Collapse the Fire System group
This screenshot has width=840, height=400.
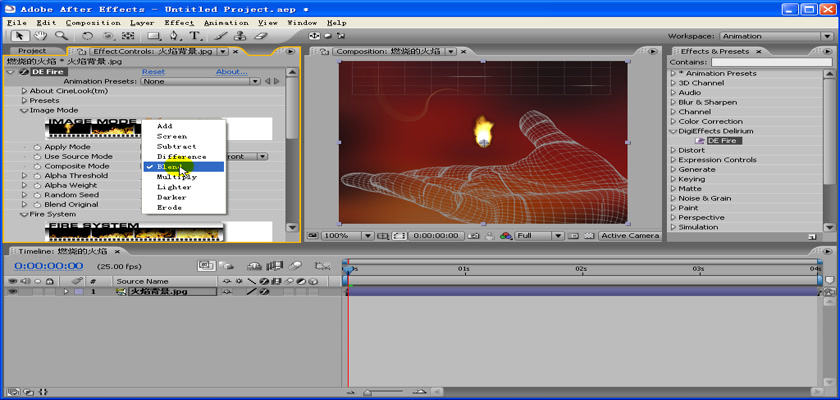(x=24, y=214)
